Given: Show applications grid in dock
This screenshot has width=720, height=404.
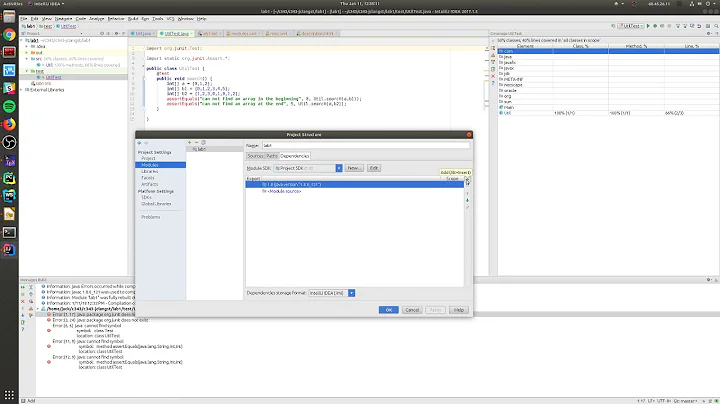Looking at the screenshot, I should point(9,395).
